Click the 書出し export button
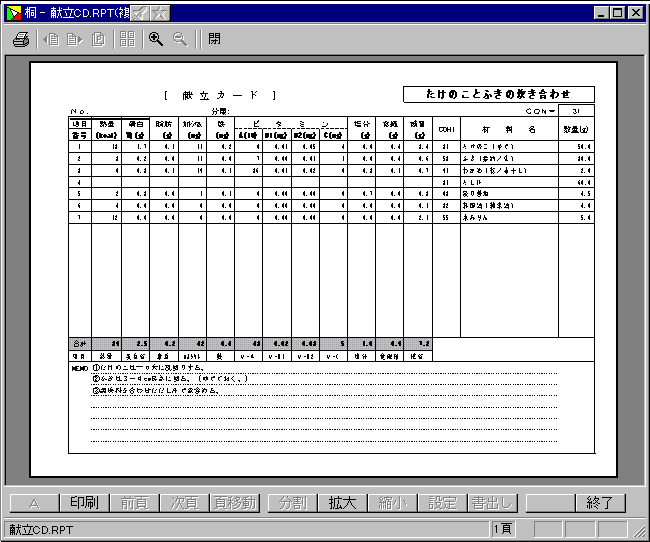The height and width of the screenshot is (542, 650). 493,503
